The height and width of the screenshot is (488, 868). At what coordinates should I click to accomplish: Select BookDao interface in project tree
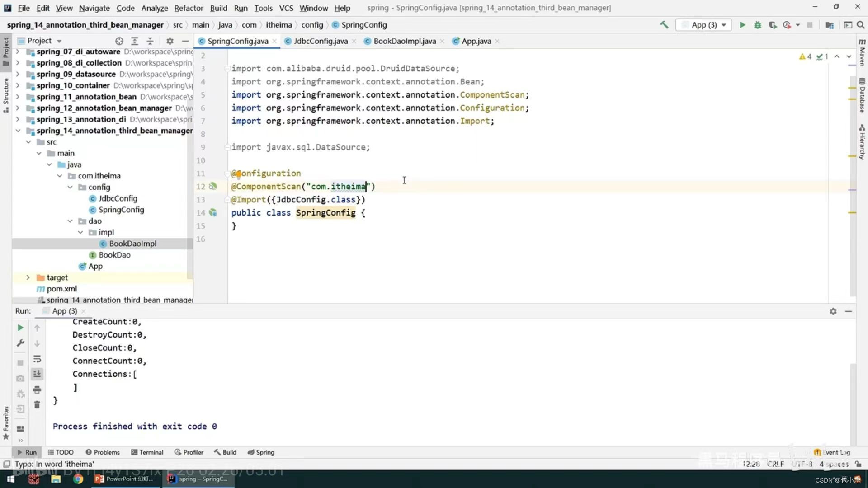pyautogui.click(x=114, y=255)
